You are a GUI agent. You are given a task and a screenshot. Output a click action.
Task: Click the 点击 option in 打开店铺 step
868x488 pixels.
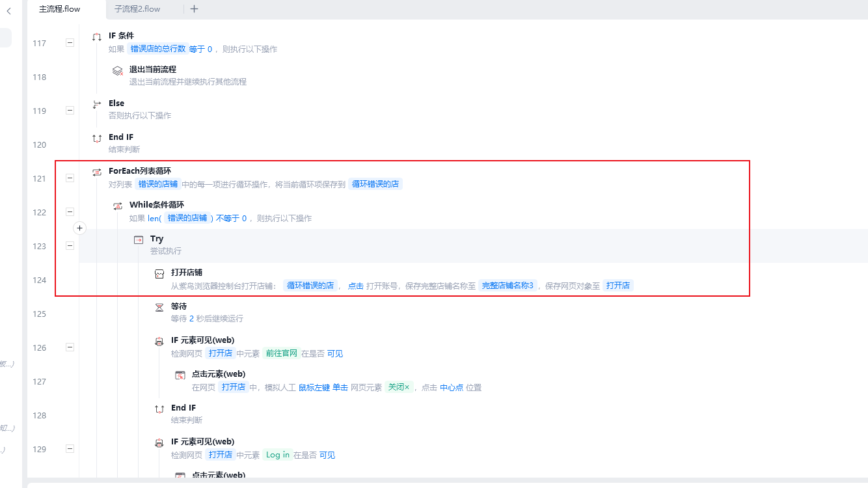click(356, 286)
